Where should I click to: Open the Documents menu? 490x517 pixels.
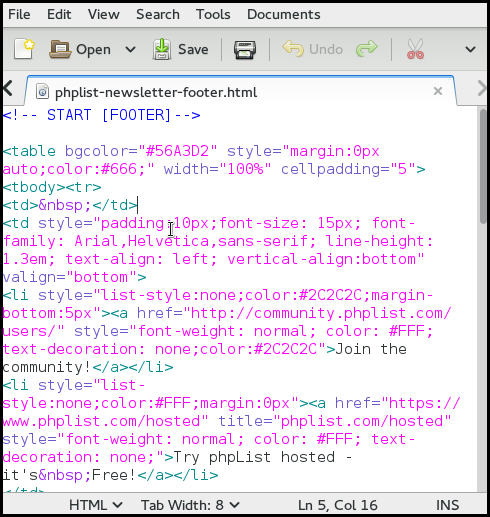[x=284, y=14]
